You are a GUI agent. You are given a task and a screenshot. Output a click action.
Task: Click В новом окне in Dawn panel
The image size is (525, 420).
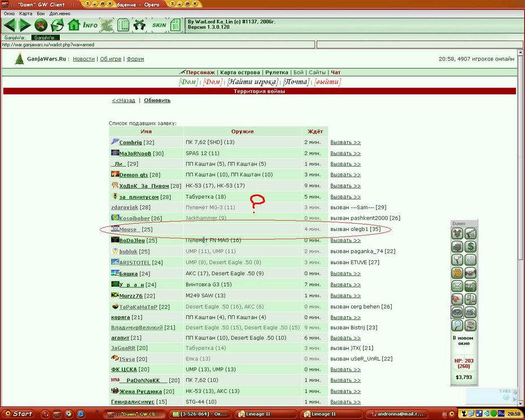pyautogui.click(x=463, y=340)
